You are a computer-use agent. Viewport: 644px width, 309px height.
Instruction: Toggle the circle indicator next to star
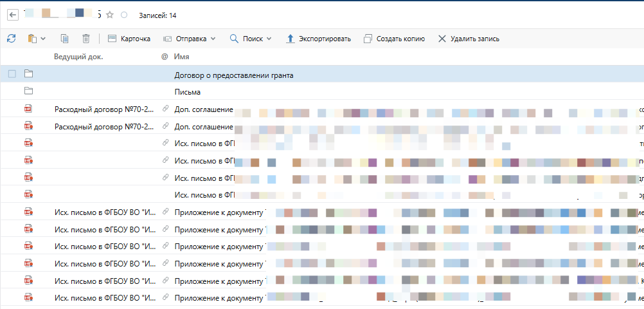click(124, 14)
